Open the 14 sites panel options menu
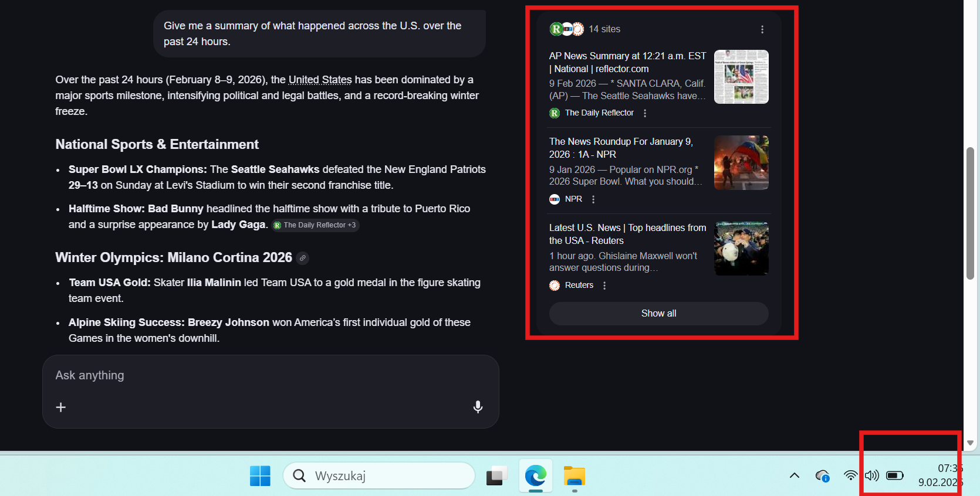The height and width of the screenshot is (496, 980). click(x=762, y=29)
